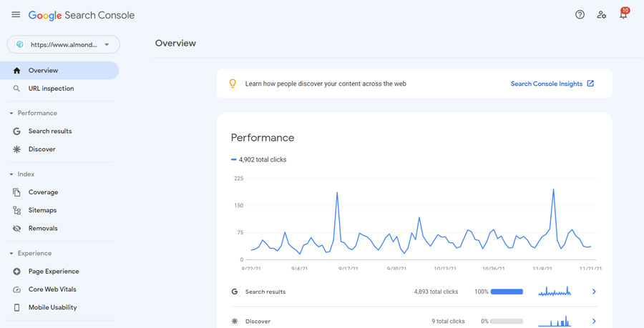The height and width of the screenshot is (328, 644).
Task: Collapse the Index sidebar section
Action: click(x=11, y=174)
